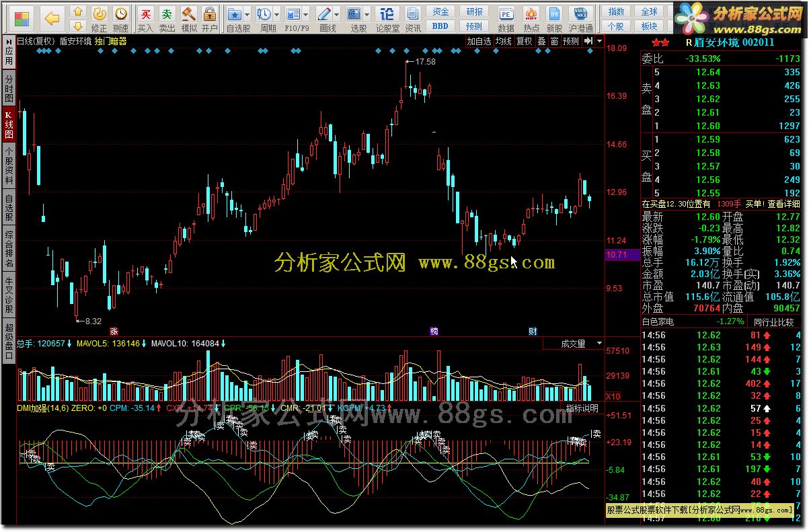Open the 指标说明 link

pyautogui.click(x=582, y=408)
